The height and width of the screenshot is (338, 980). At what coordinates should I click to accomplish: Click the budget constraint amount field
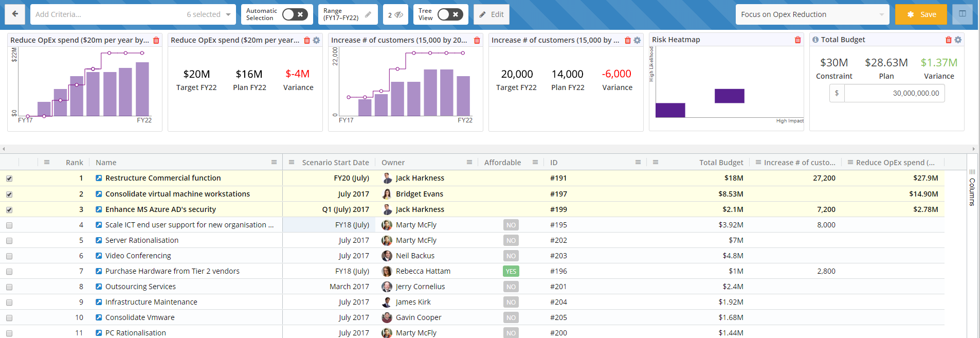894,93
